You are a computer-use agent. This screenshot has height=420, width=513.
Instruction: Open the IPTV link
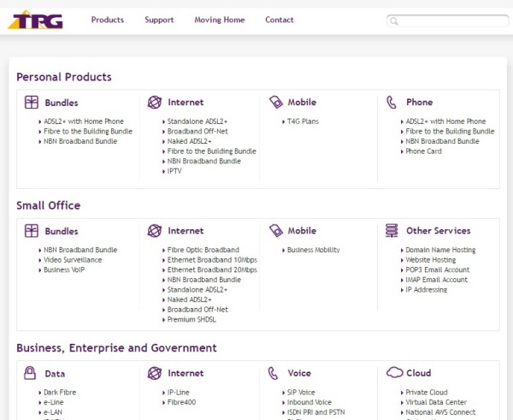(174, 171)
